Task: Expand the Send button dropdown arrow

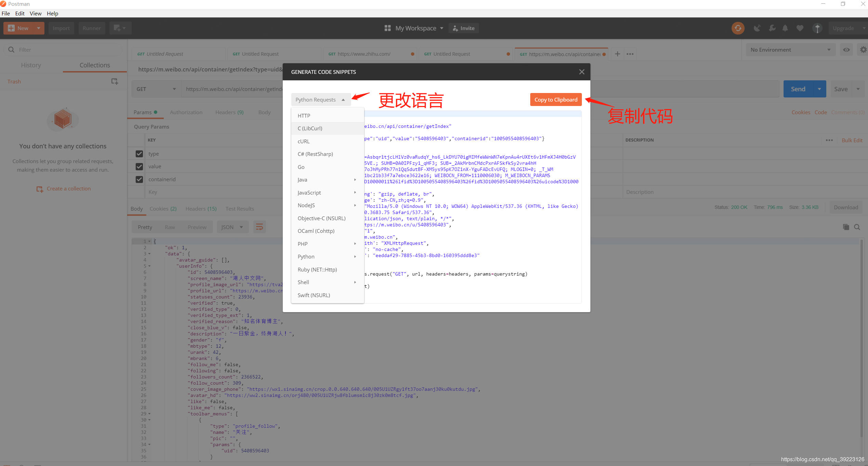Action: tap(819, 89)
